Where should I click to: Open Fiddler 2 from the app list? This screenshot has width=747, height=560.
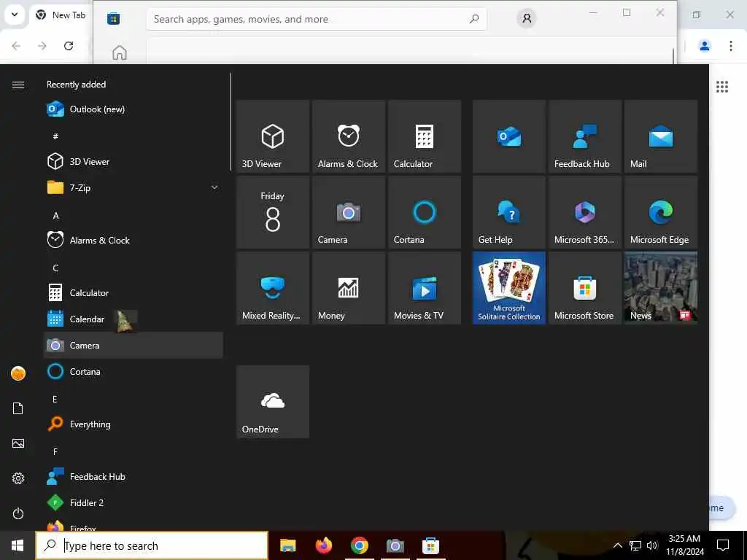tap(133, 502)
